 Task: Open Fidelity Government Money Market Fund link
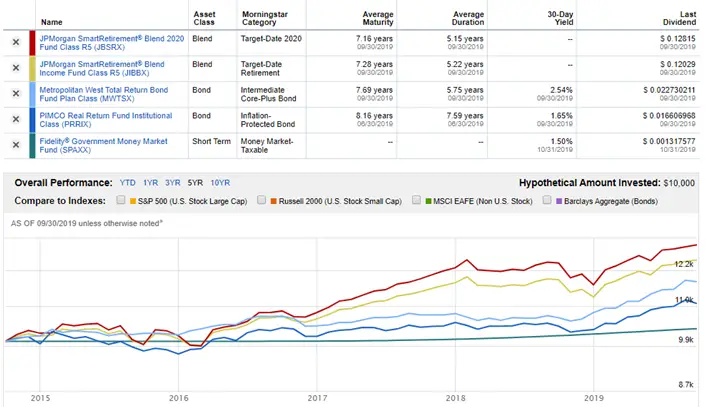103,145
